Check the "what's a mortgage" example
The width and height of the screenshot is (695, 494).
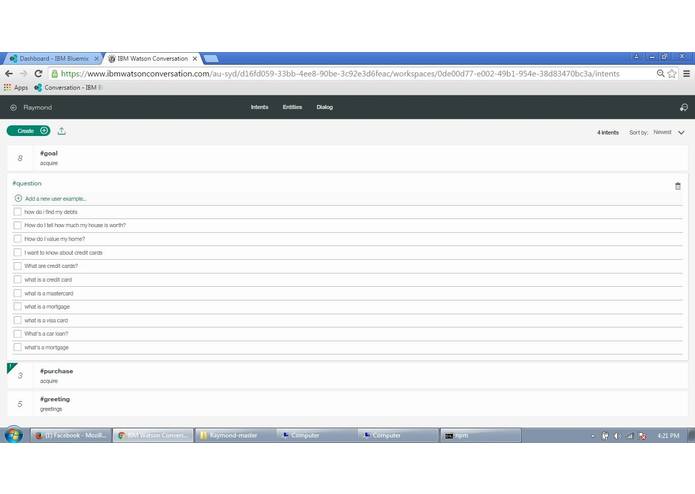[x=17, y=347]
